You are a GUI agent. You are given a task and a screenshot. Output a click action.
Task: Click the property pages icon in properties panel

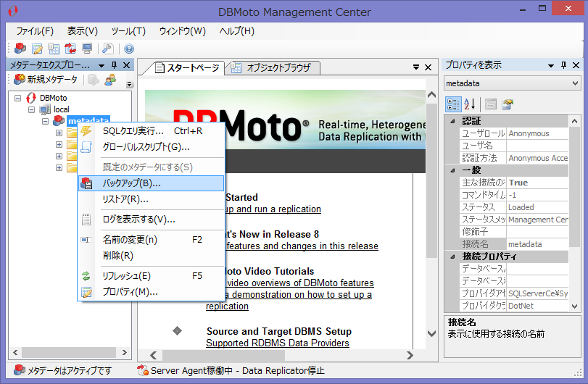(491, 104)
